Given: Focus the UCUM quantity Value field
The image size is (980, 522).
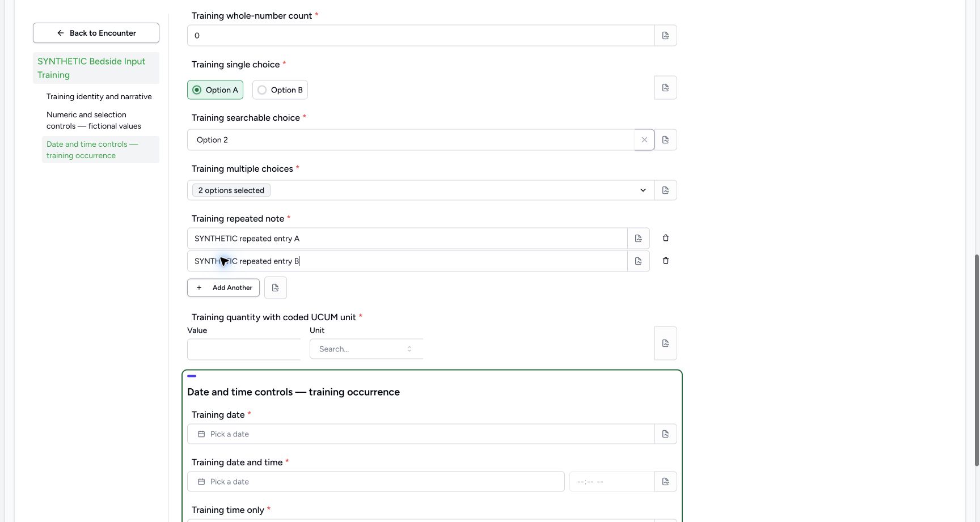Looking at the screenshot, I should click(x=244, y=349).
